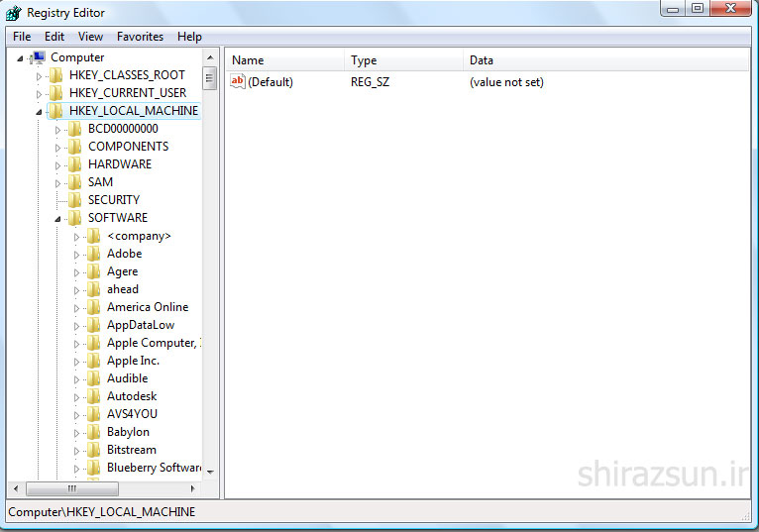Click the tree pane scroll down arrow
759x532 pixels.
click(210, 472)
